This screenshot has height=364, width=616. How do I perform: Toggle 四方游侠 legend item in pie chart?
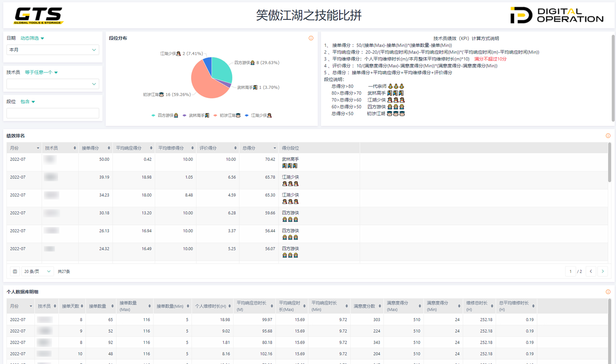(x=165, y=115)
